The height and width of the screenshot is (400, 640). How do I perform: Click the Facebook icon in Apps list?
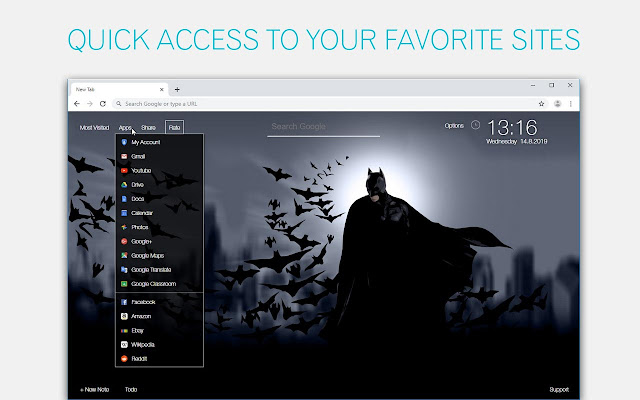point(124,302)
